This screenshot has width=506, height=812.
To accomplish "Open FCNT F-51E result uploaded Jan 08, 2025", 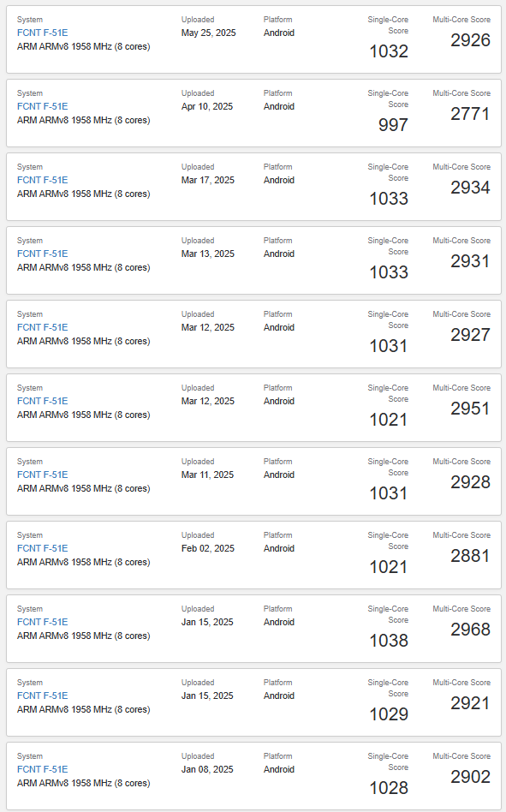I will (x=43, y=769).
